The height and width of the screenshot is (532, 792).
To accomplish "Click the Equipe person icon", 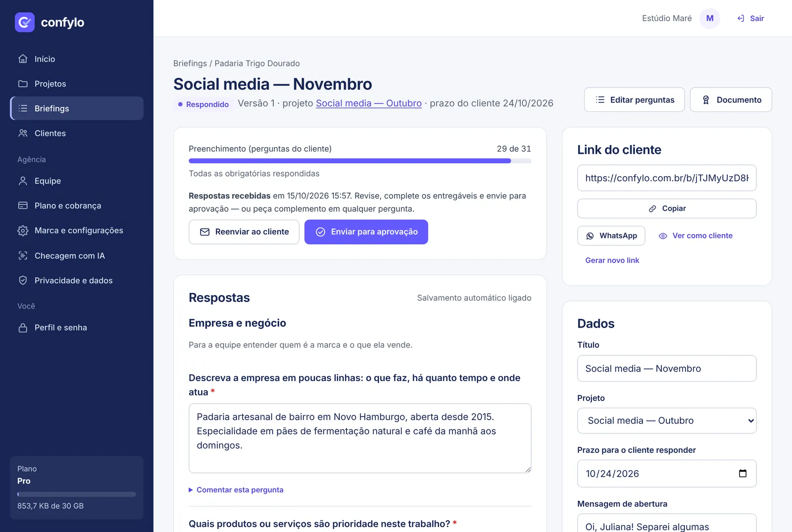I will point(23,181).
